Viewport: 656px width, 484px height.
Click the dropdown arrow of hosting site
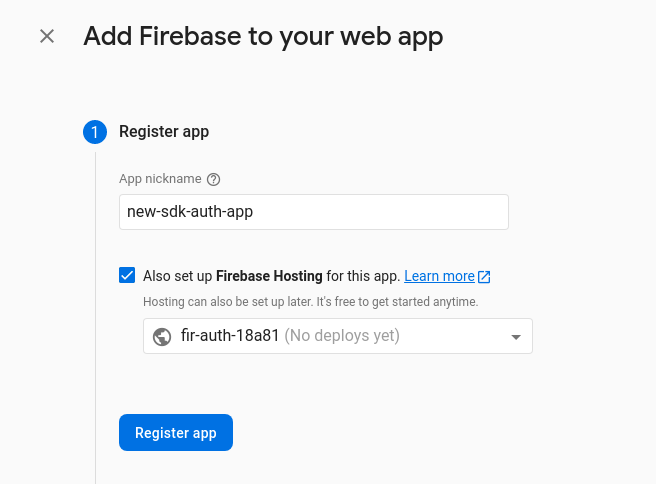click(x=516, y=337)
